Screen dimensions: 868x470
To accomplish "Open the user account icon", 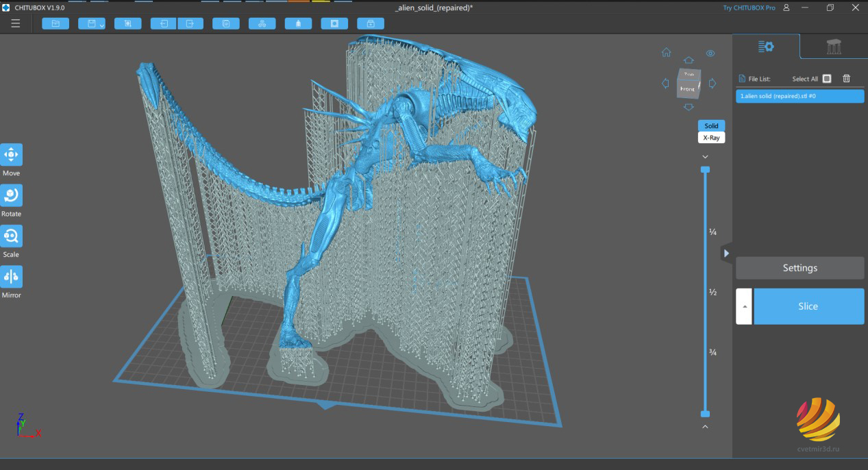I will click(786, 8).
